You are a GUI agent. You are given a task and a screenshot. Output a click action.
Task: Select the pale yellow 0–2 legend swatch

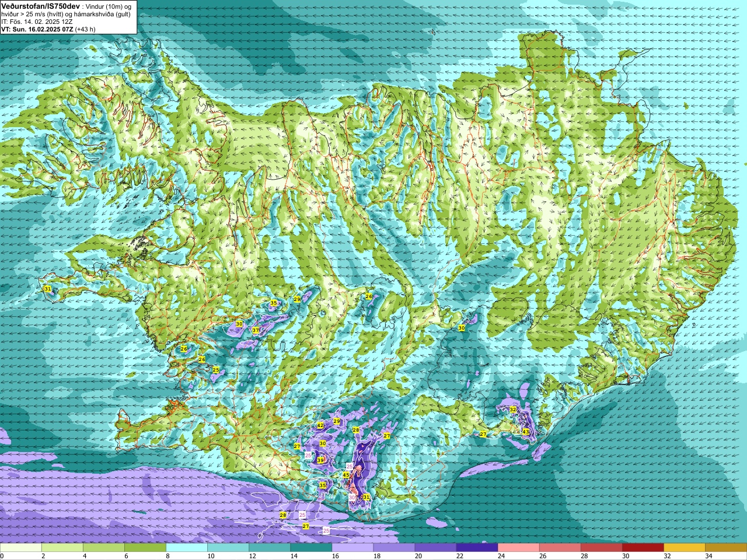[21, 548]
